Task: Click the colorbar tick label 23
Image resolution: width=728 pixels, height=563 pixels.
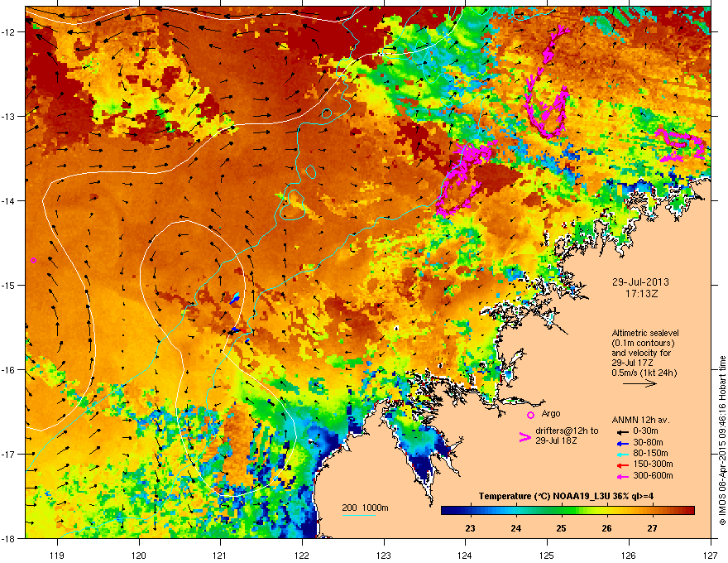Action: [x=471, y=528]
